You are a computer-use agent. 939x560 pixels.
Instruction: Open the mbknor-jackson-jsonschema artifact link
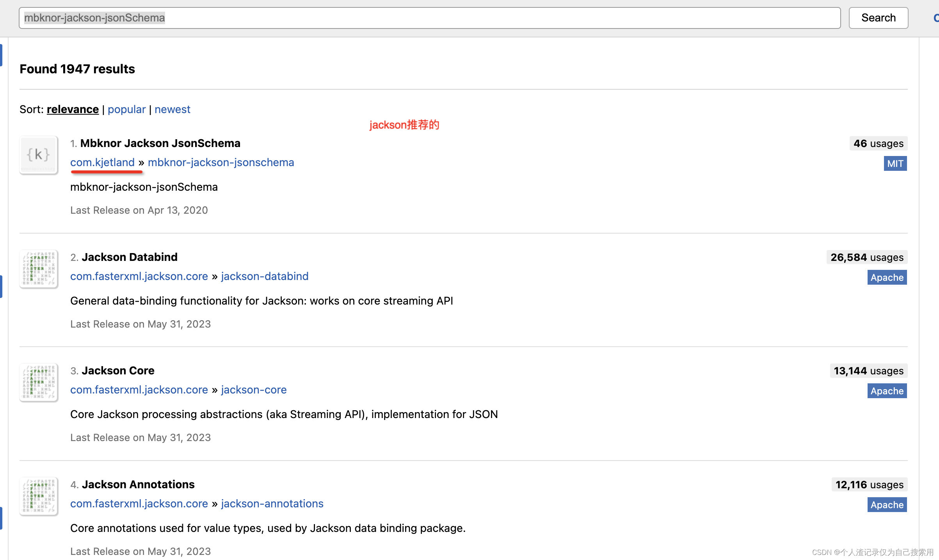tap(221, 162)
